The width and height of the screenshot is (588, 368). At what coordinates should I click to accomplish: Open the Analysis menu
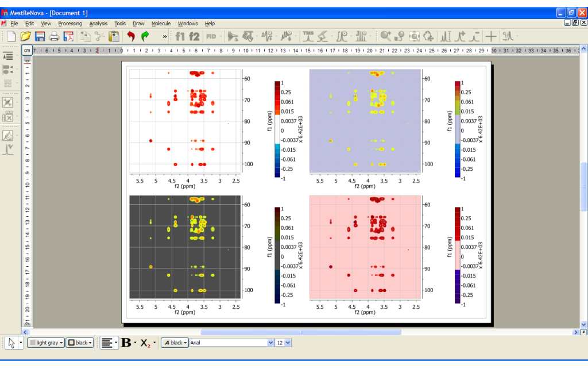[x=98, y=24]
